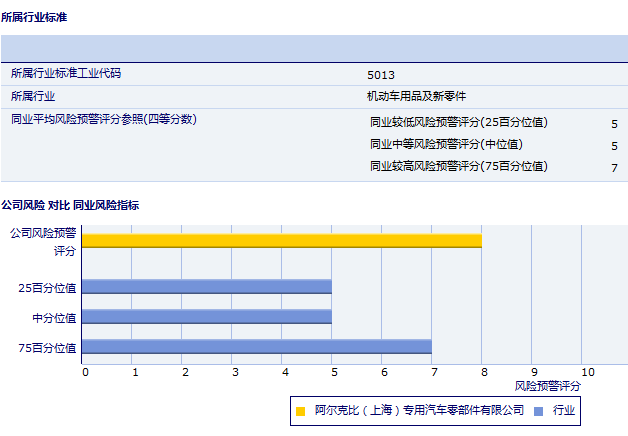
Task: Click the 公司风险 对比 同业风险指标 heading
Action: coord(70,205)
